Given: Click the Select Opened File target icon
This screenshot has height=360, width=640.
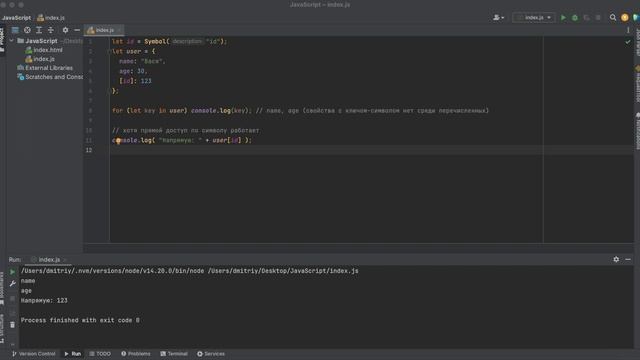Looking at the screenshot, I should (x=27, y=30).
